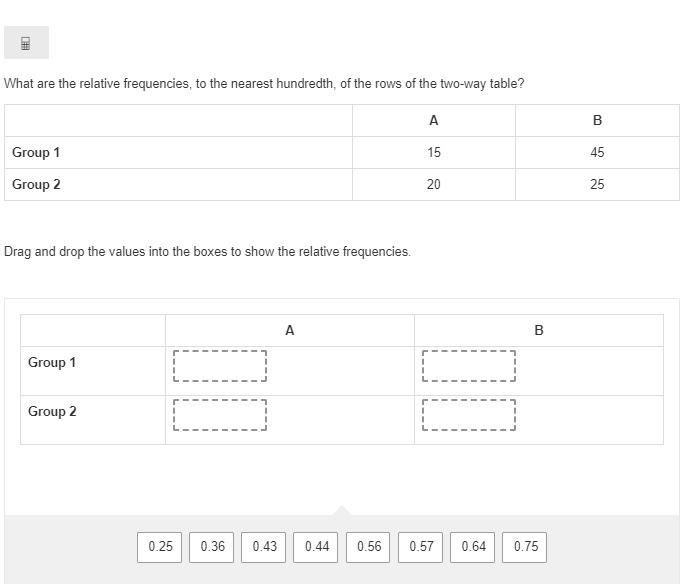The width and height of the screenshot is (690, 584).
Task: Click the 0.43 answer tile
Action: point(265,546)
